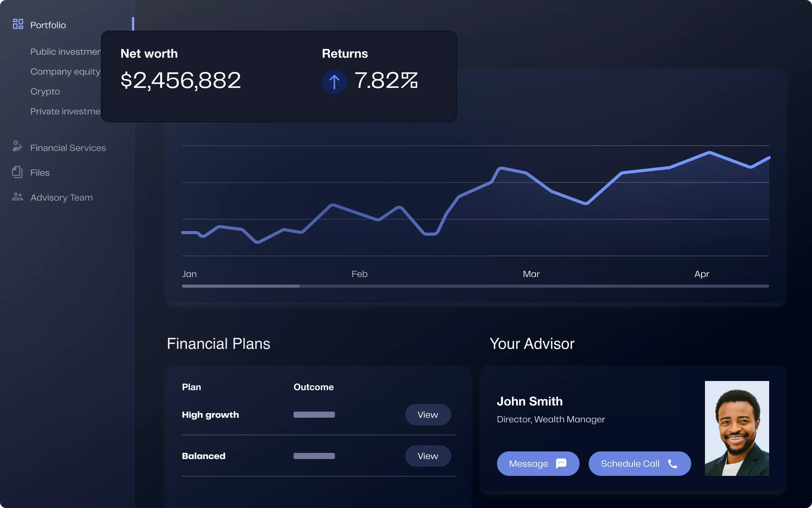Select the Feb label on chart axis
Viewport: 812px width, 508px height.
(x=359, y=274)
